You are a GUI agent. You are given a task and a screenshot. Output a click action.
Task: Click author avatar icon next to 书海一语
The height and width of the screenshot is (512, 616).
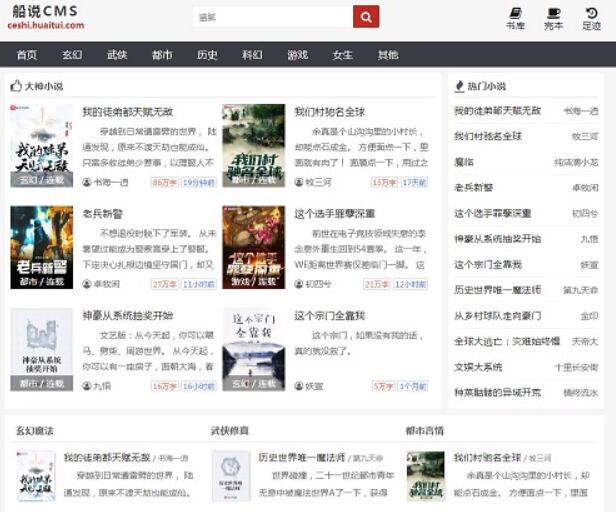click(x=87, y=182)
